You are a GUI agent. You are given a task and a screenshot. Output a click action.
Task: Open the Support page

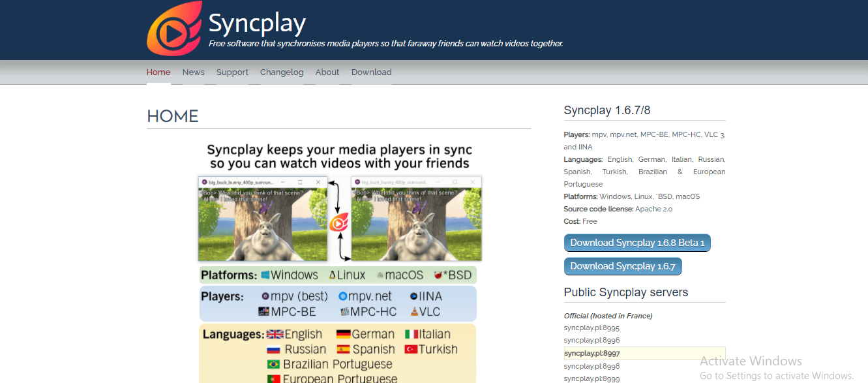(232, 72)
